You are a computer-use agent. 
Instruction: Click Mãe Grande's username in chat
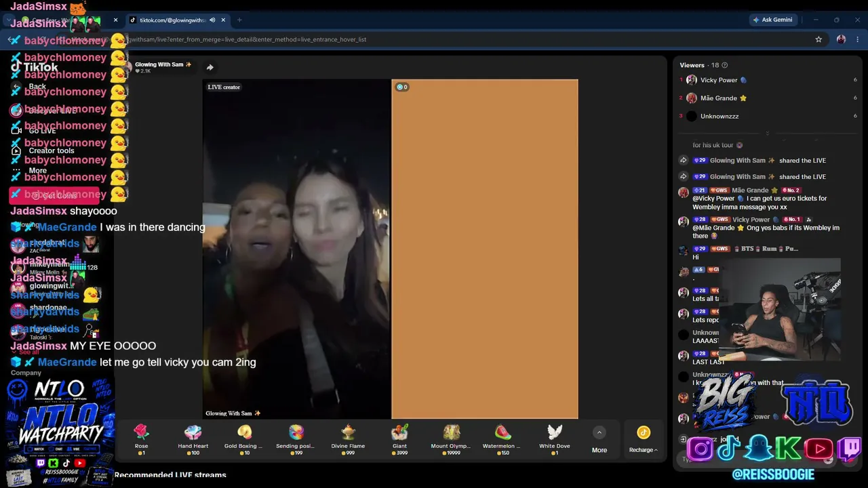point(749,190)
